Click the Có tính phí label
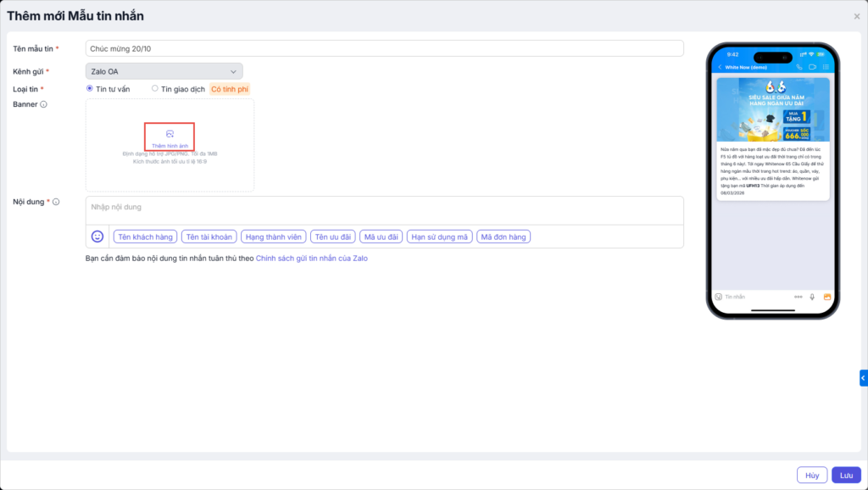The image size is (868, 490). (x=230, y=89)
